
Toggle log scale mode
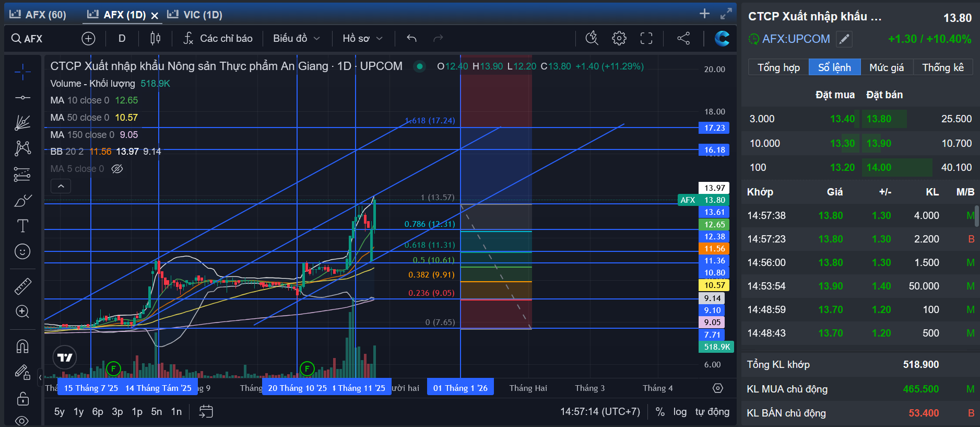pyautogui.click(x=680, y=412)
